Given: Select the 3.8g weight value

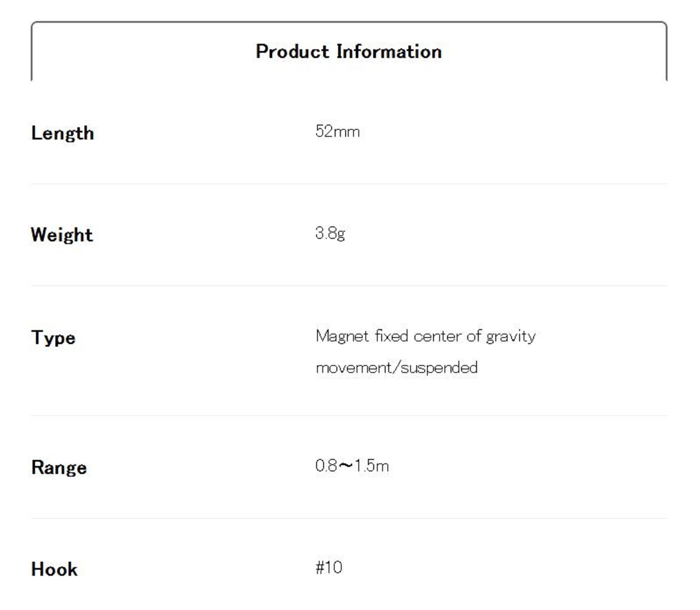Looking at the screenshot, I should point(330,233).
